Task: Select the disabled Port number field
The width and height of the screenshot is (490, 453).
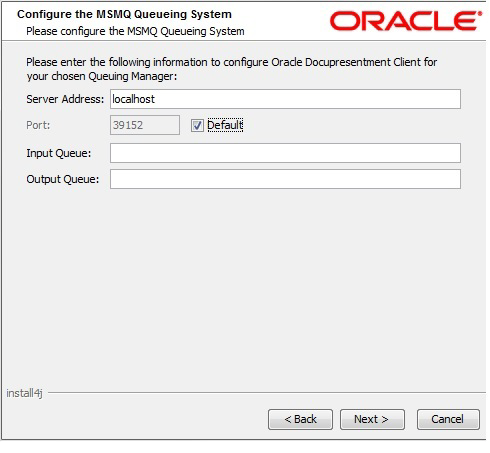Action: pos(145,125)
